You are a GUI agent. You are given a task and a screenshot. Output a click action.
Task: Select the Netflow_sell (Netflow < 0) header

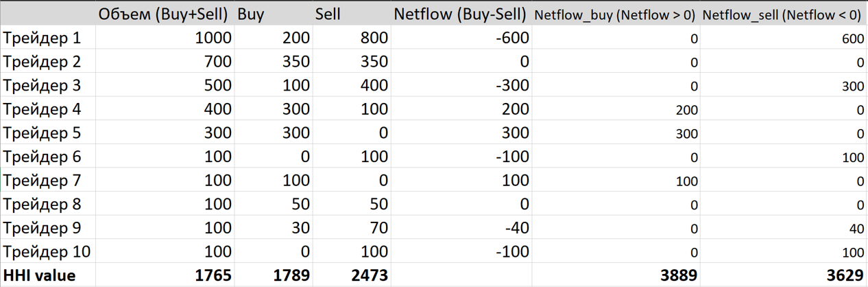[783, 14]
